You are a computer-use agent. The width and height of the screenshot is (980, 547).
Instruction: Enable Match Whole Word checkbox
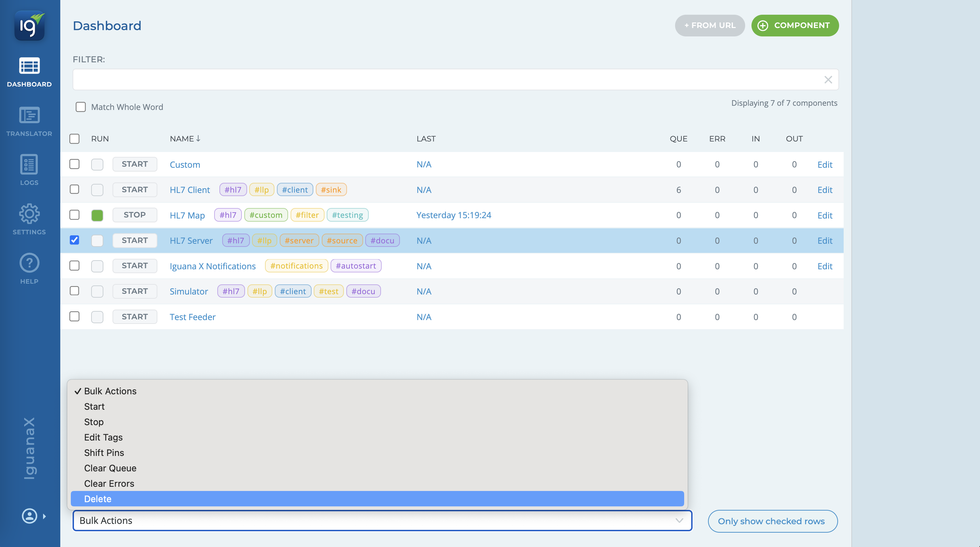(x=81, y=107)
